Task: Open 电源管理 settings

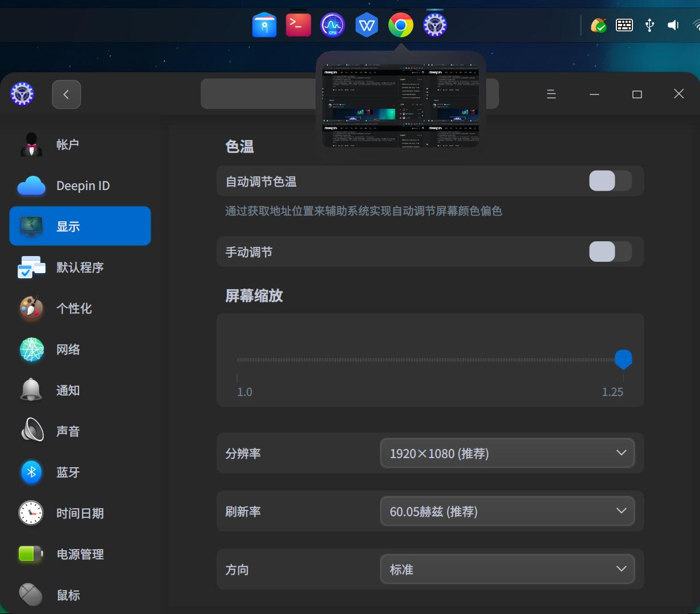Action: coord(80,554)
